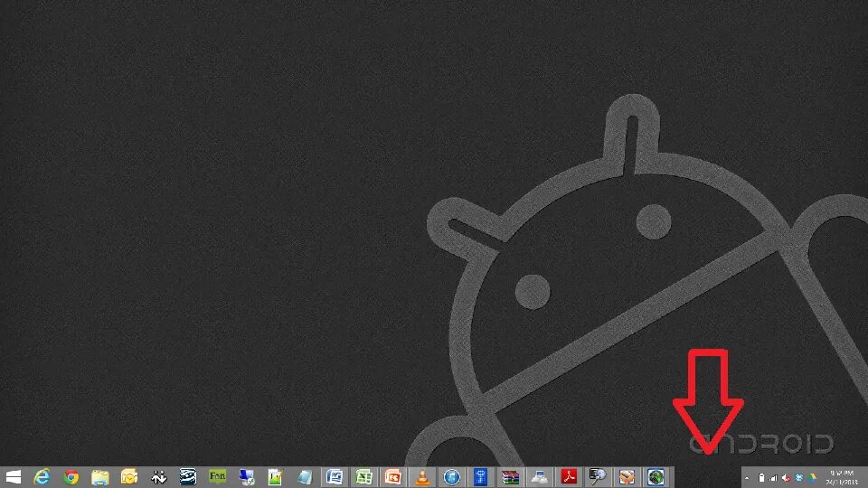The width and height of the screenshot is (868, 488).
Task: Show hidden tray icons arrow
Action: tap(747, 477)
